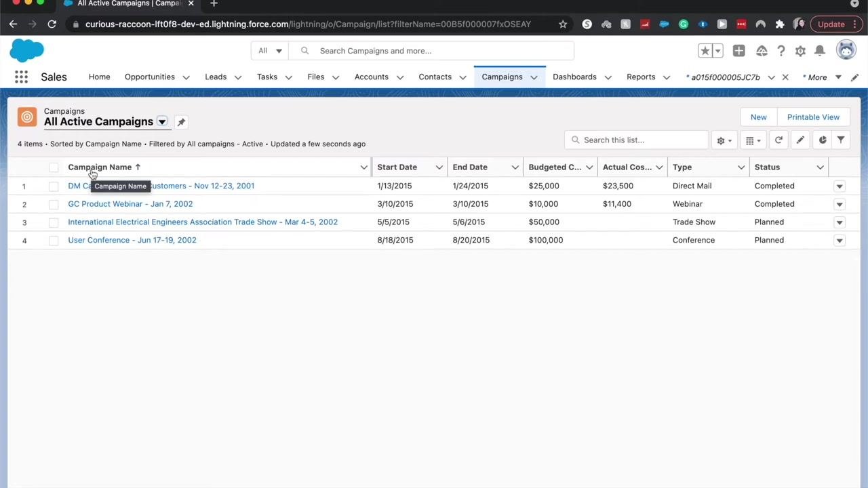The width and height of the screenshot is (868, 488).
Task: Open the More navigation menu
Action: pyautogui.click(x=822, y=77)
